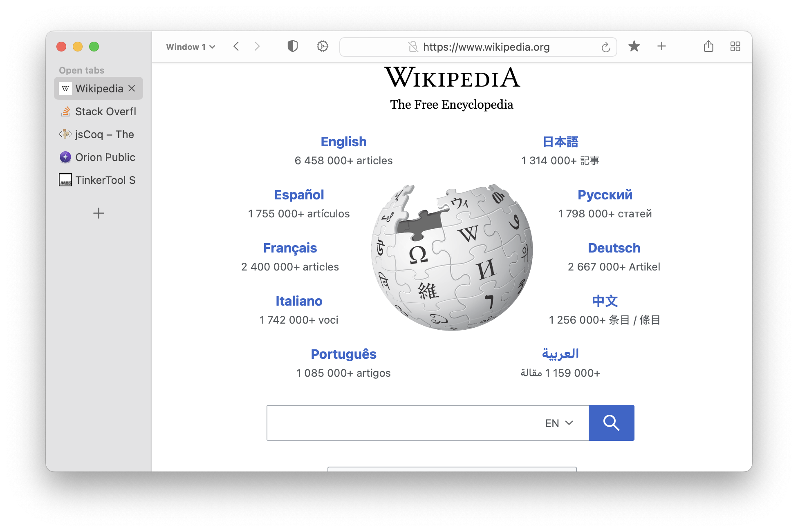Image resolution: width=798 pixels, height=532 pixels.
Task: Show the tab overview grid icon
Action: pos(735,47)
